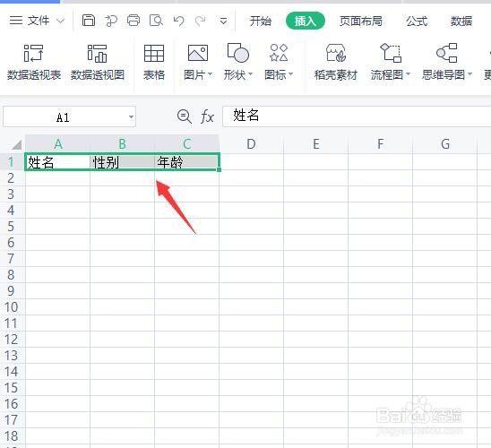Expand the quick access toolbar dropdown
The height and width of the screenshot is (448, 491).
(x=223, y=22)
